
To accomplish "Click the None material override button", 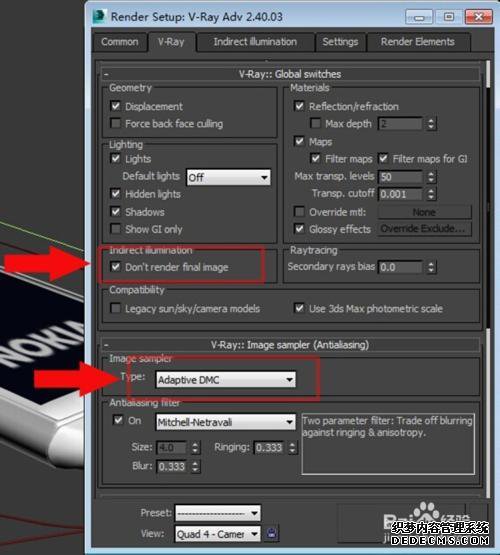I will (425, 212).
